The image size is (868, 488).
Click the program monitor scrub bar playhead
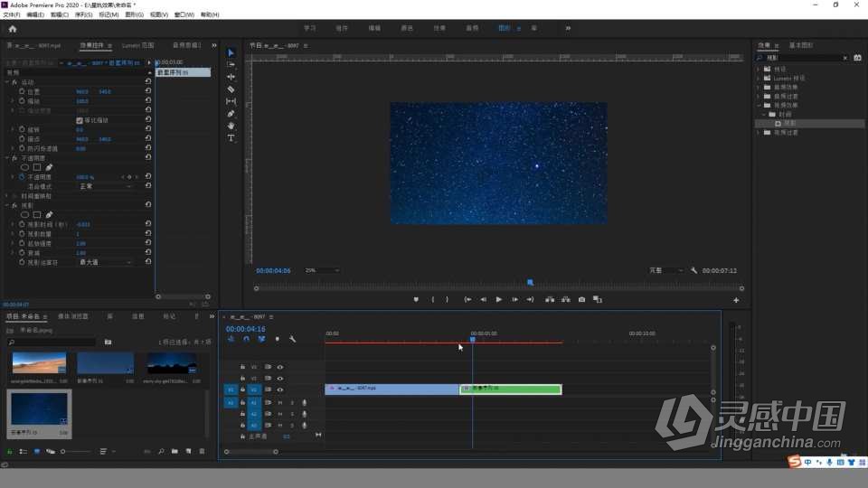531,283
